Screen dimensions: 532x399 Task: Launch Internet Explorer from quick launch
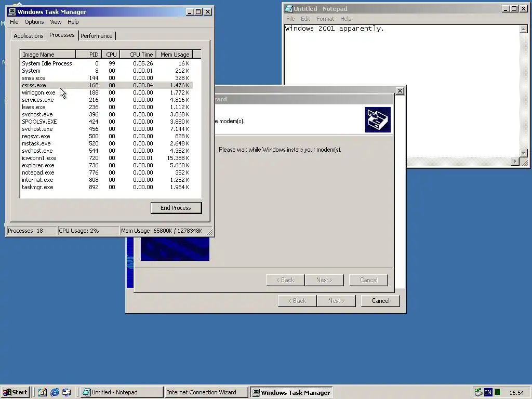click(55, 392)
